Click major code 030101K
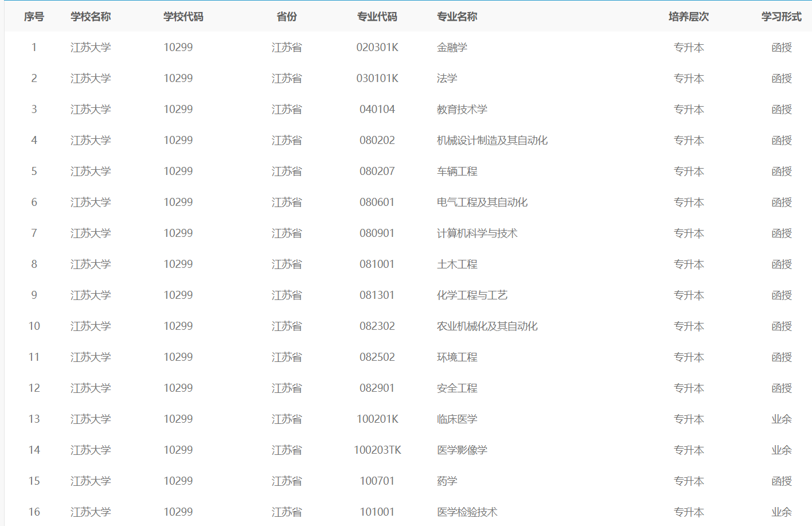 pyautogui.click(x=377, y=79)
